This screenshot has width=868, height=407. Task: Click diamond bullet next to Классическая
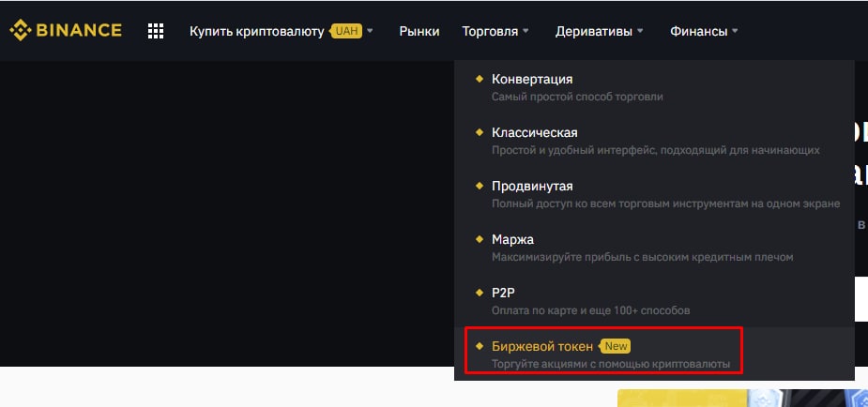tap(480, 132)
